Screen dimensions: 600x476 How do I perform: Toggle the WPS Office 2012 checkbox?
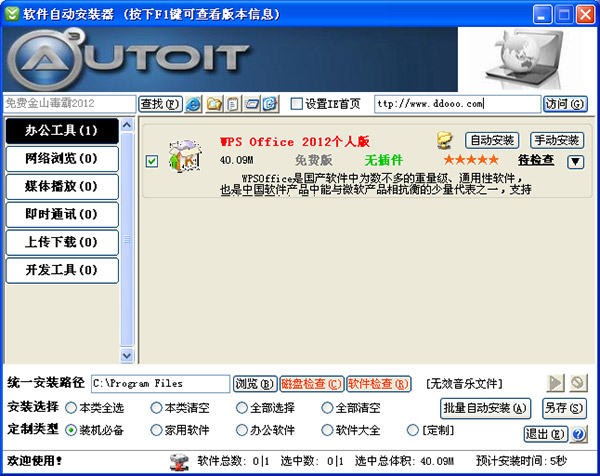click(152, 161)
